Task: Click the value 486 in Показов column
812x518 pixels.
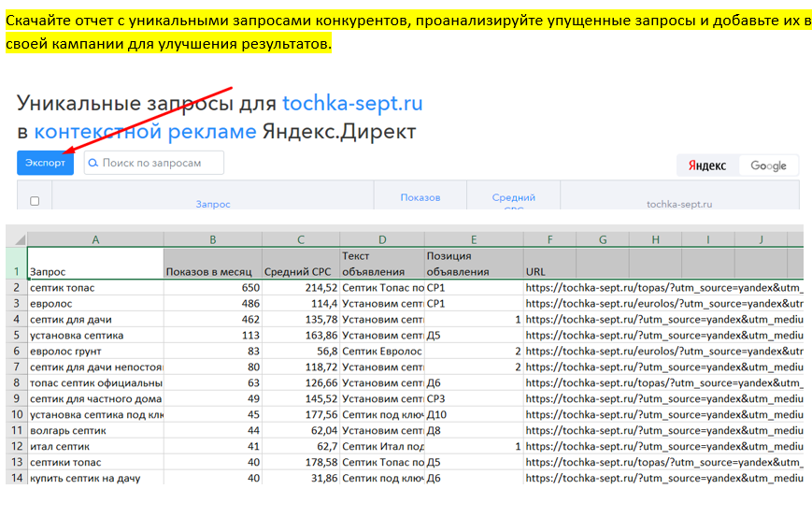Action: pyautogui.click(x=213, y=304)
